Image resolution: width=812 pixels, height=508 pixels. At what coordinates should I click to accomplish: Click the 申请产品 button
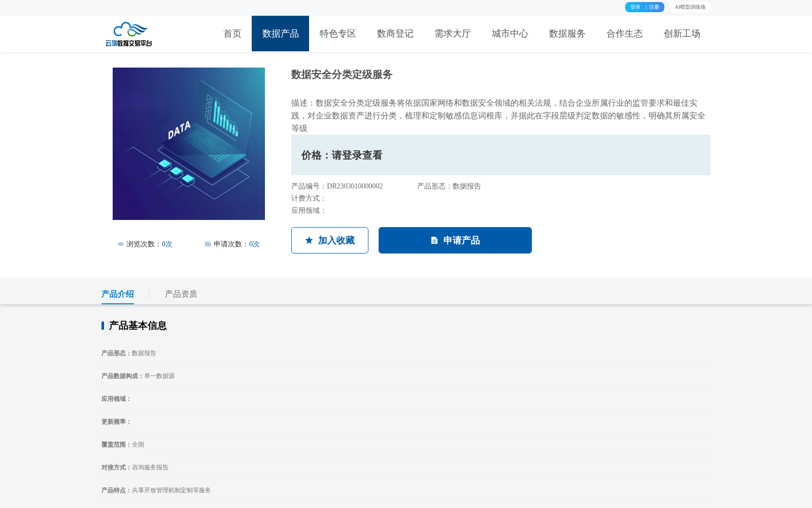[455, 240]
